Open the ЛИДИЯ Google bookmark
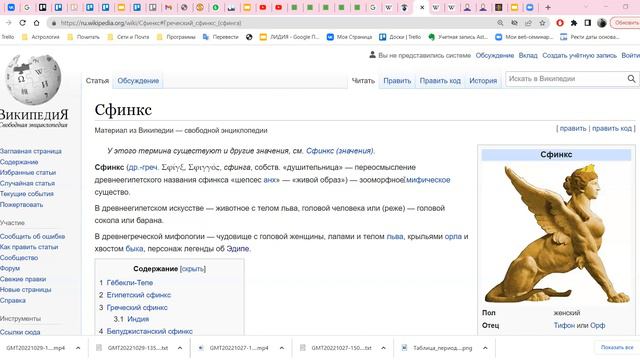Image resolution: width=640 pixels, height=360 pixels. coord(290,37)
